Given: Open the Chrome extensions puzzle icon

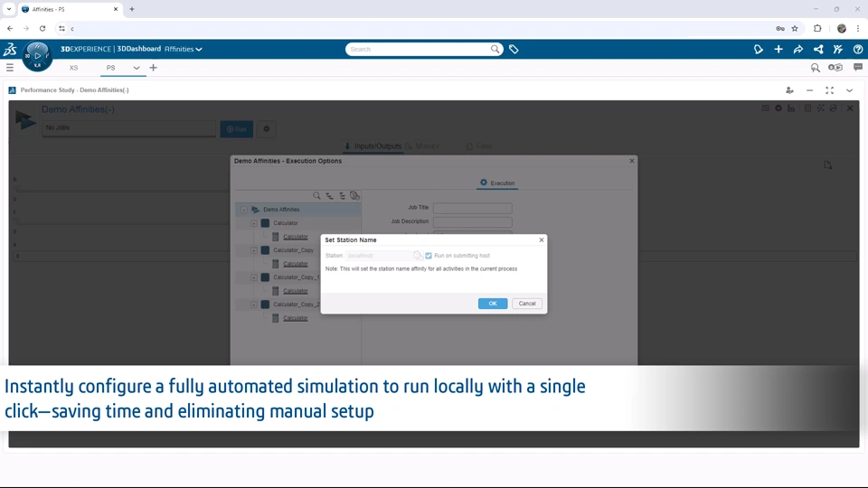Looking at the screenshot, I should tap(817, 28).
